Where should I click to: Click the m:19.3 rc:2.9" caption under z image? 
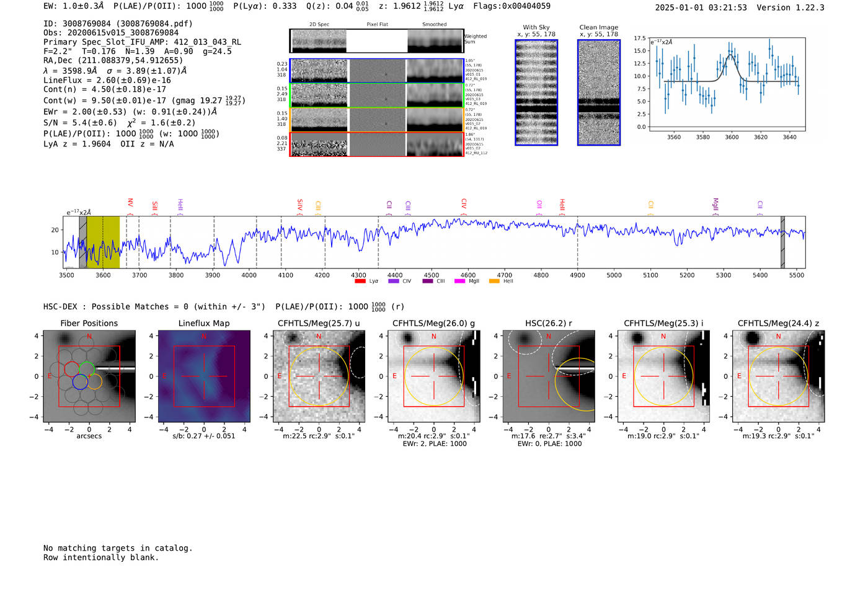pos(779,436)
